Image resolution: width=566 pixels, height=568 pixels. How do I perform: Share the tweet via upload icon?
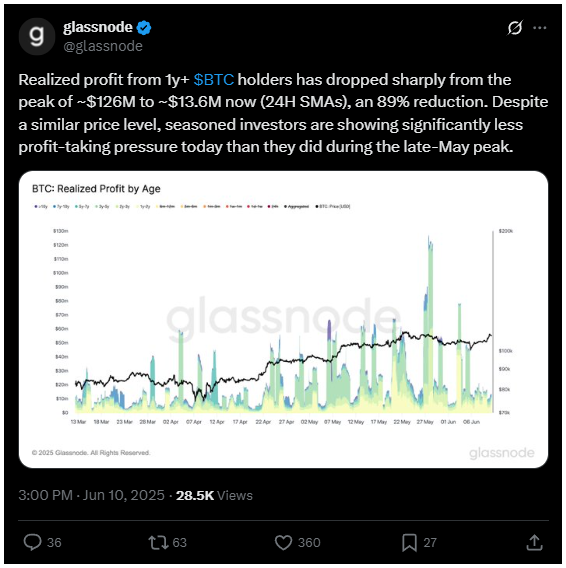pyautogui.click(x=534, y=542)
